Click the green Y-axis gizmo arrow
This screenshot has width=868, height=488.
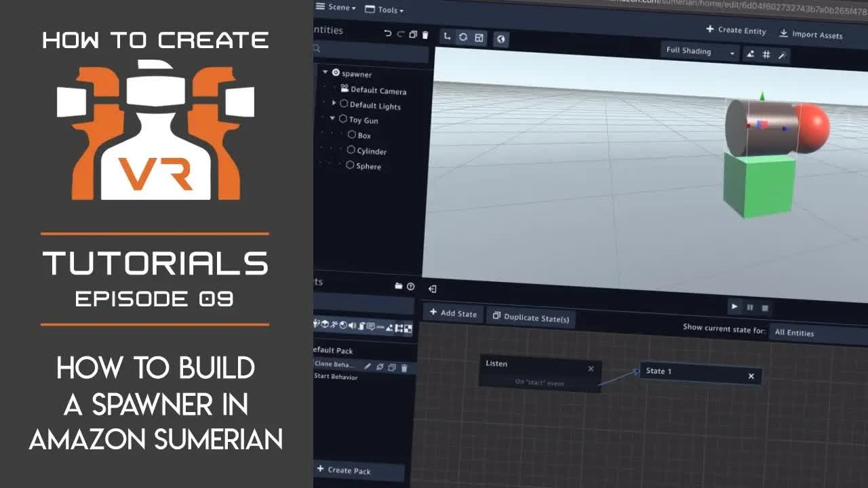762,97
